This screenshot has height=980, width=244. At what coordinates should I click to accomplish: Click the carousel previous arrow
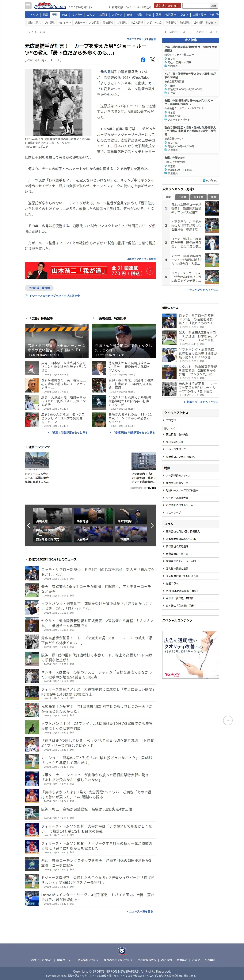coord(29,525)
